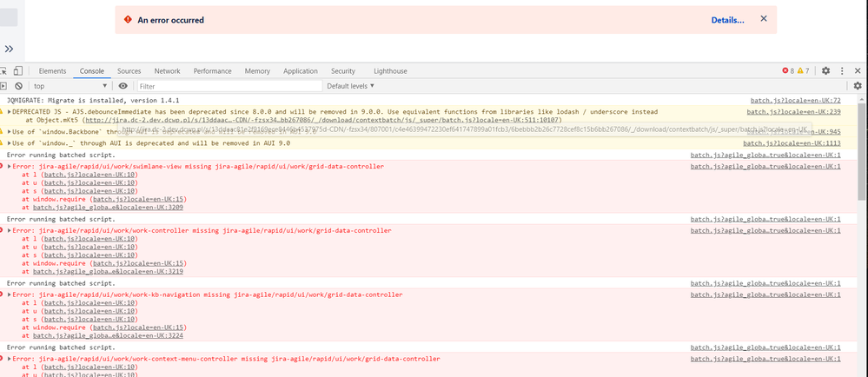Open source link batch.js?locale=en-UK:1113
The height and width of the screenshot is (377, 868).
coord(792,142)
